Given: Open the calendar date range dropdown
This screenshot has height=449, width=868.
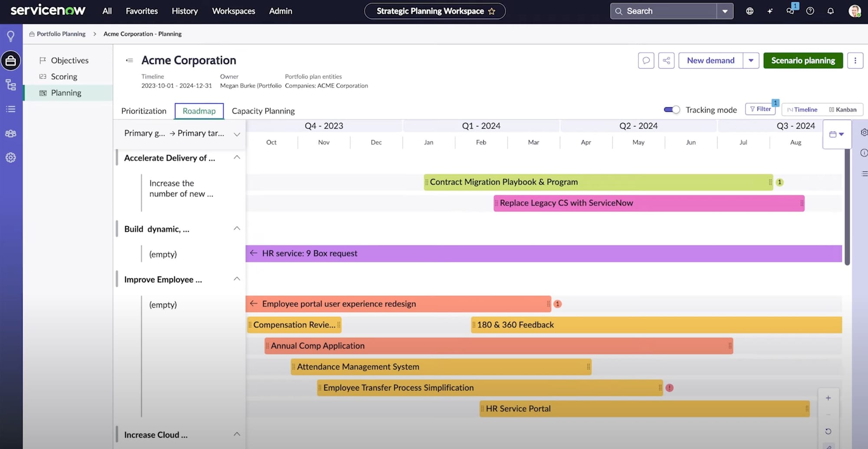Looking at the screenshot, I should (x=836, y=134).
